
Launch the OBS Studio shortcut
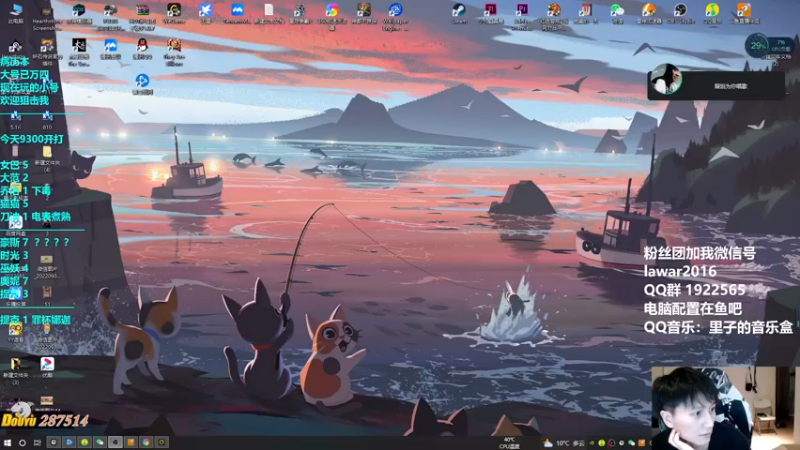[x=680, y=13]
